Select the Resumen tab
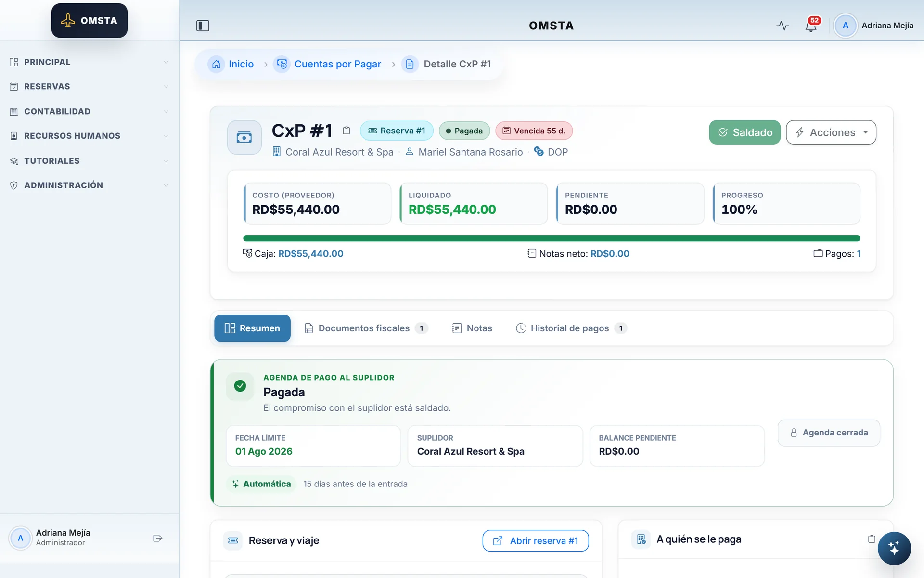The width and height of the screenshot is (924, 578). click(252, 328)
